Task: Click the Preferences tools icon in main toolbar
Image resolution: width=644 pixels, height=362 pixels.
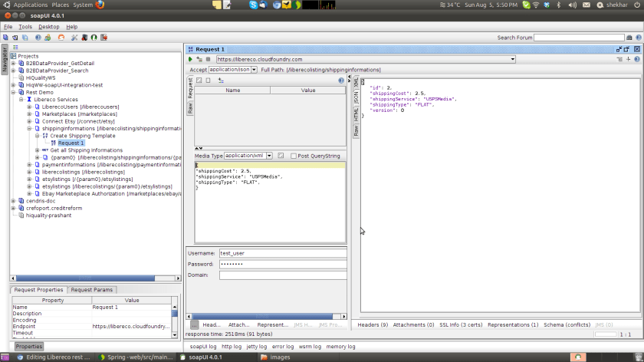Action: pos(74,37)
